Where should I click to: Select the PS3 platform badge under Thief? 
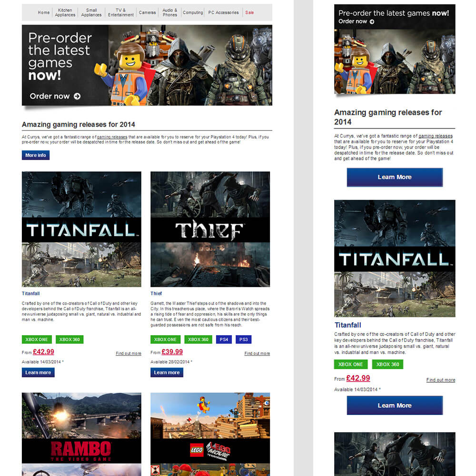tap(243, 339)
